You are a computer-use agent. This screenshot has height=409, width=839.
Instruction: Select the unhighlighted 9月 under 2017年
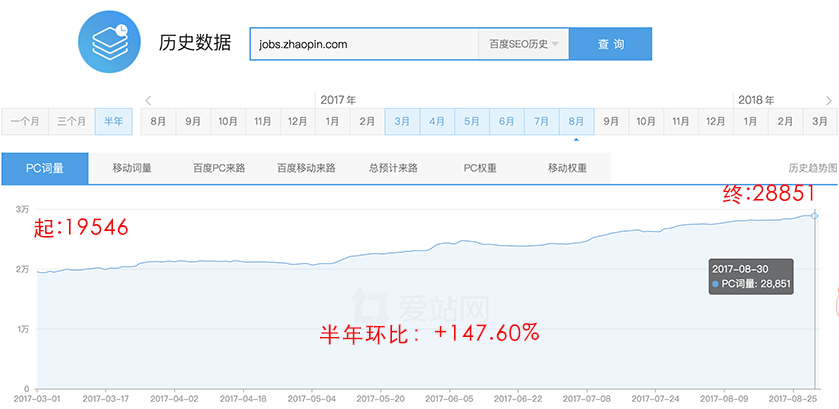point(611,122)
